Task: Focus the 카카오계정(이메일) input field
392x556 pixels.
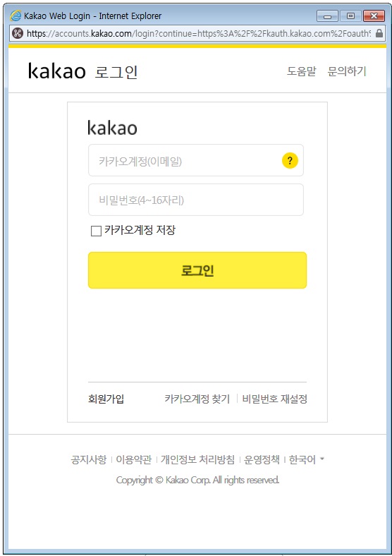Action: 195,160
